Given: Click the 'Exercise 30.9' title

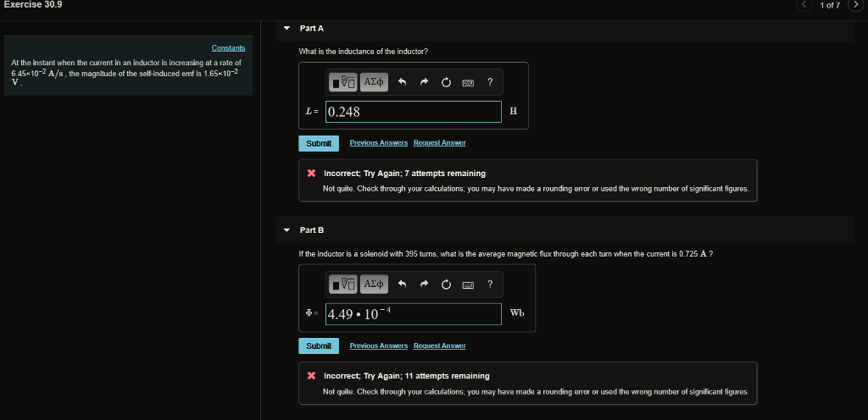Looking at the screenshot, I should (33, 5).
